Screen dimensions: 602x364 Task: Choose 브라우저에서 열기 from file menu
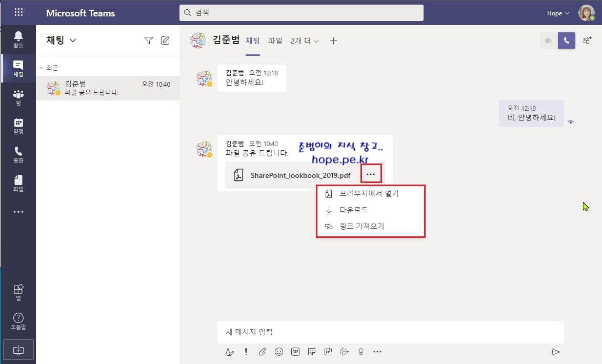point(371,193)
